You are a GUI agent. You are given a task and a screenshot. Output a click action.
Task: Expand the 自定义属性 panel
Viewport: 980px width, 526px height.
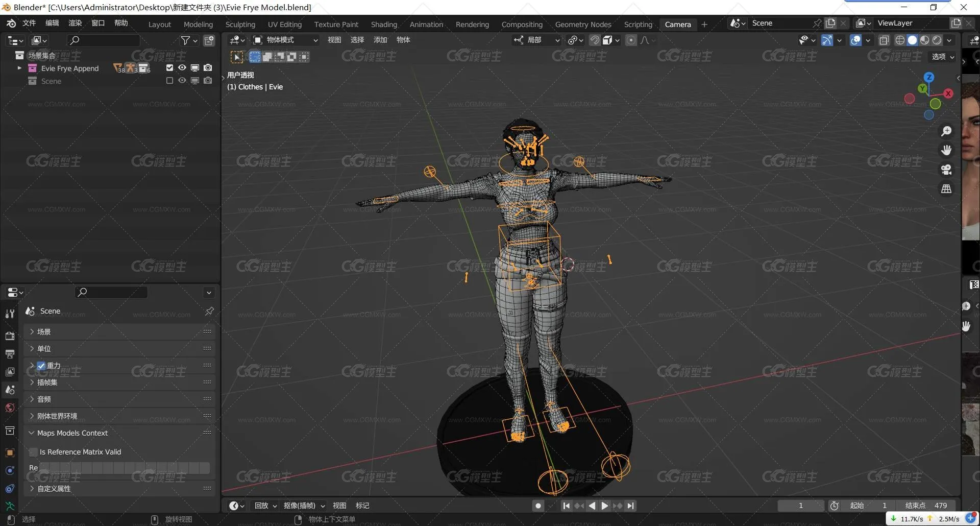coord(119,489)
